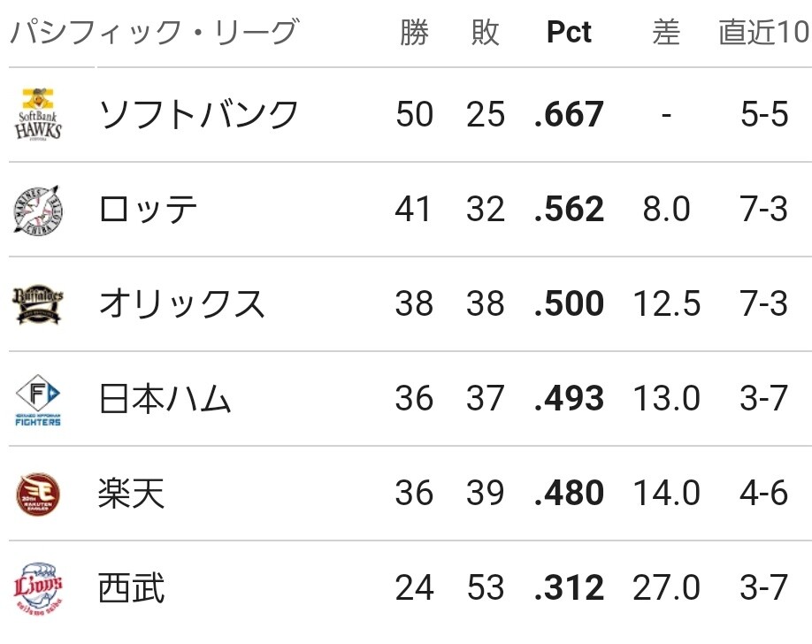Click the 27.0 games-behind value

(666, 588)
